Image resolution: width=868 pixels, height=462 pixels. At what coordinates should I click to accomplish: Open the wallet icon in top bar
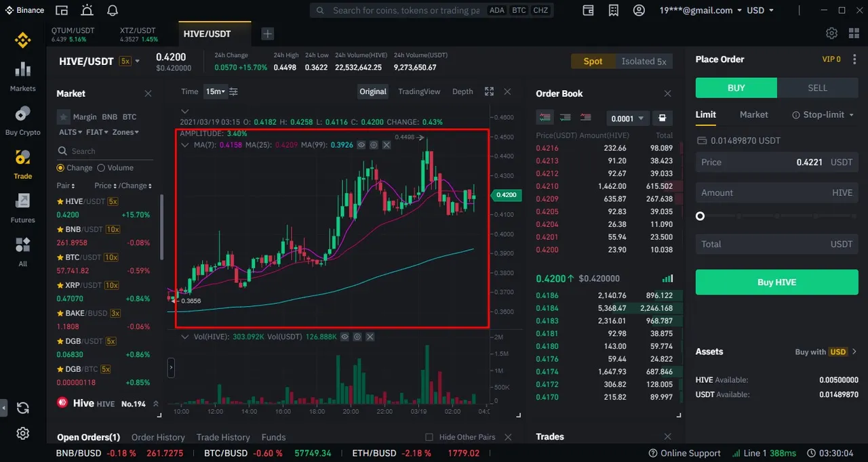[x=589, y=10]
